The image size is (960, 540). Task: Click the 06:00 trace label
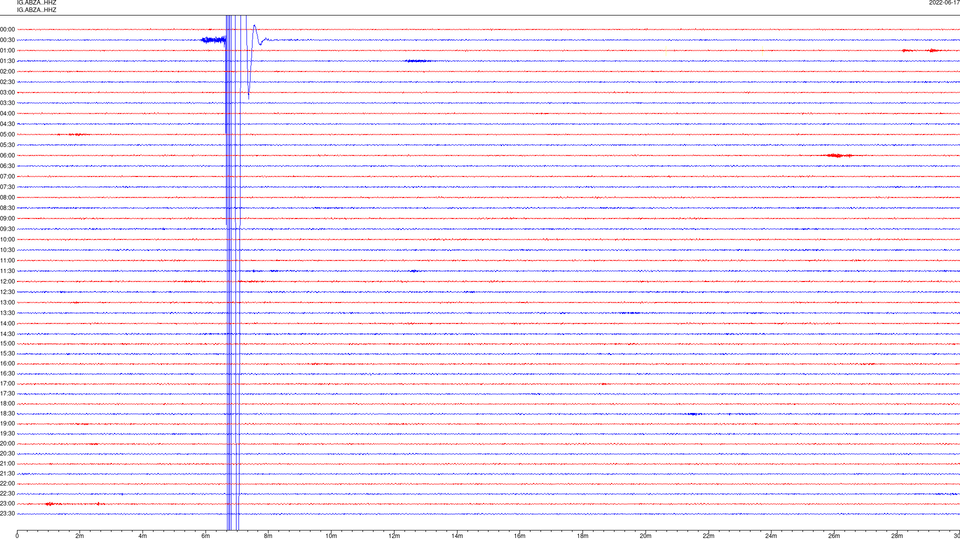point(7,156)
